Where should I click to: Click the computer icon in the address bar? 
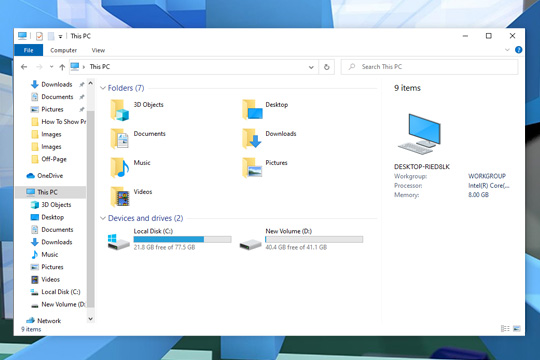point(75,66)
